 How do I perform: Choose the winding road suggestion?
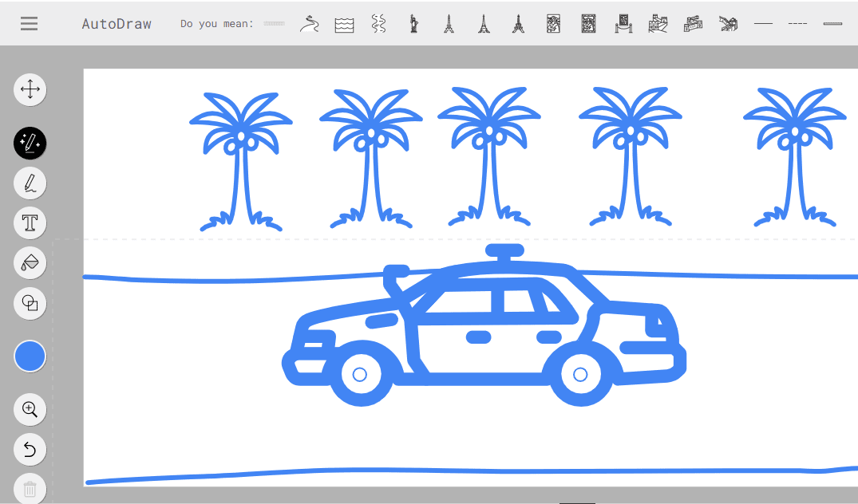pyautogui.click(x=310, y=24)
